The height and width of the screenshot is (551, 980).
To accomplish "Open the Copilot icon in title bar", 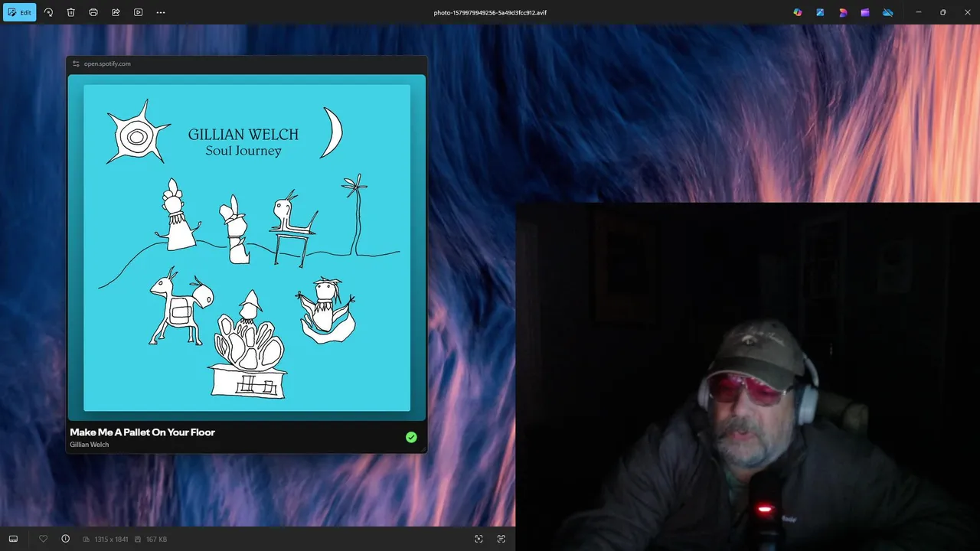I will (798, 12).
